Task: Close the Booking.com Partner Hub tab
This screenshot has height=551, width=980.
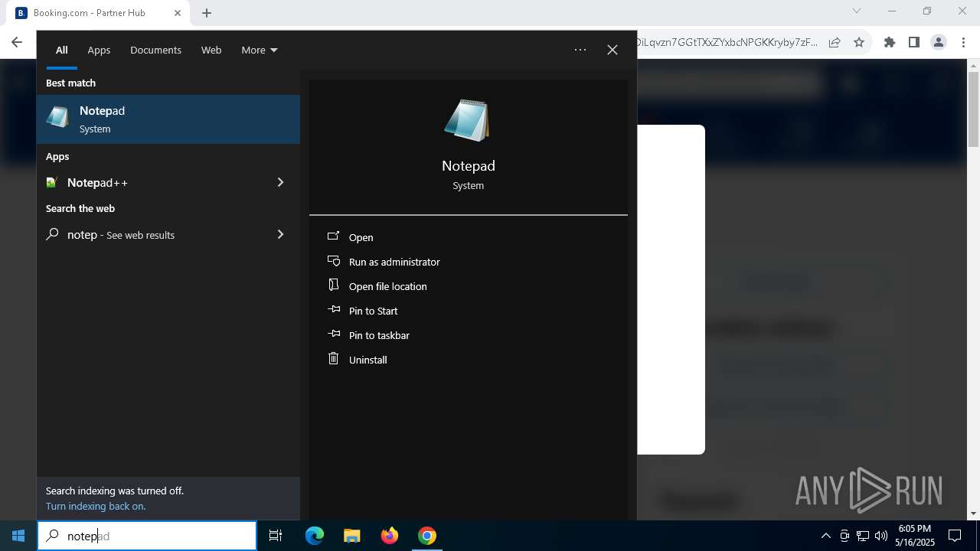Action: click(x=178, y=13)
